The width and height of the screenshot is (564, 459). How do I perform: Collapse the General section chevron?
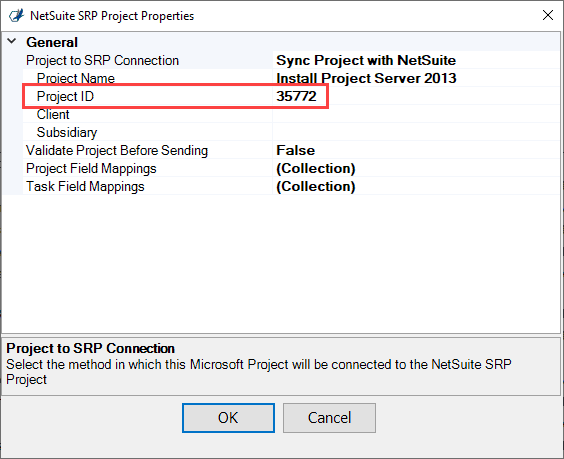click(12, 41)
